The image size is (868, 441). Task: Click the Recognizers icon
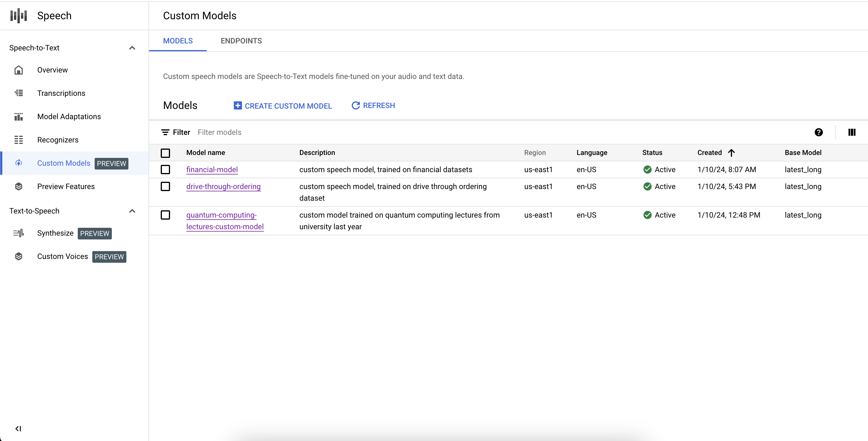click(19, 140)
